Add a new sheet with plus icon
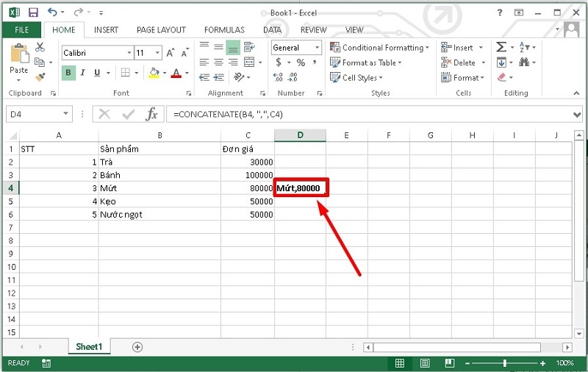 click(x=137, y=347)
